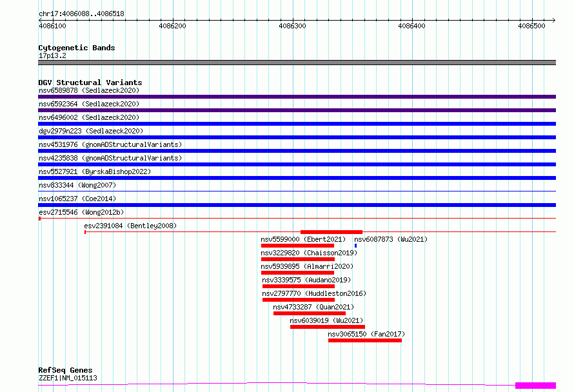Select variant label nsv1065237 (Coe2014)

click(77, 199)
